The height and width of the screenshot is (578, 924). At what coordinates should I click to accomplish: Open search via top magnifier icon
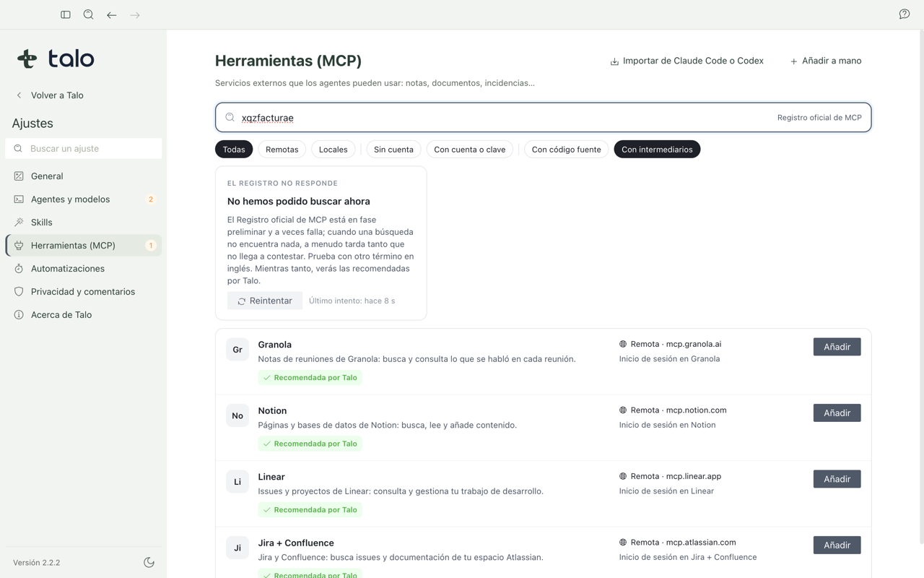(89, 14)
